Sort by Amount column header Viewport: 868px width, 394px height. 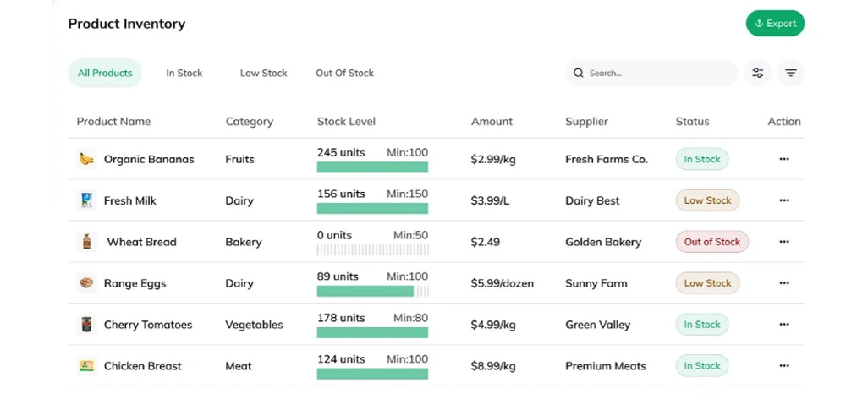pos(492,121)
